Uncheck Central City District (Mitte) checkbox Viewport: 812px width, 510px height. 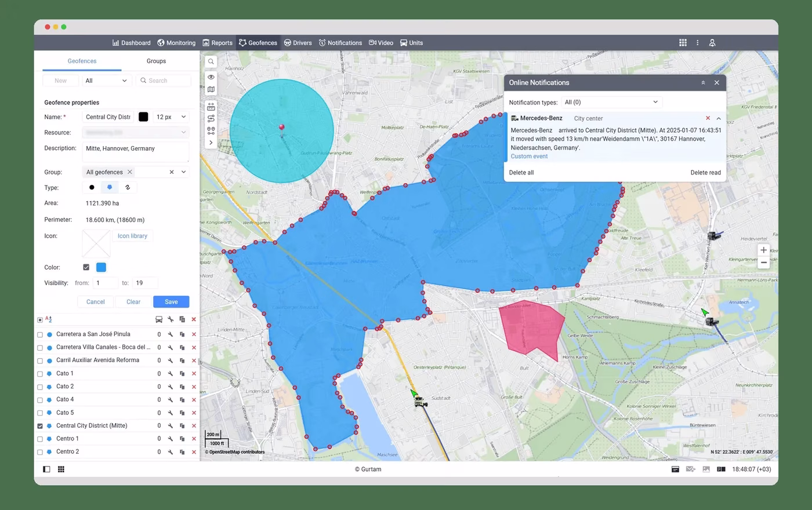pyautogui.click(x=40, y=426)
